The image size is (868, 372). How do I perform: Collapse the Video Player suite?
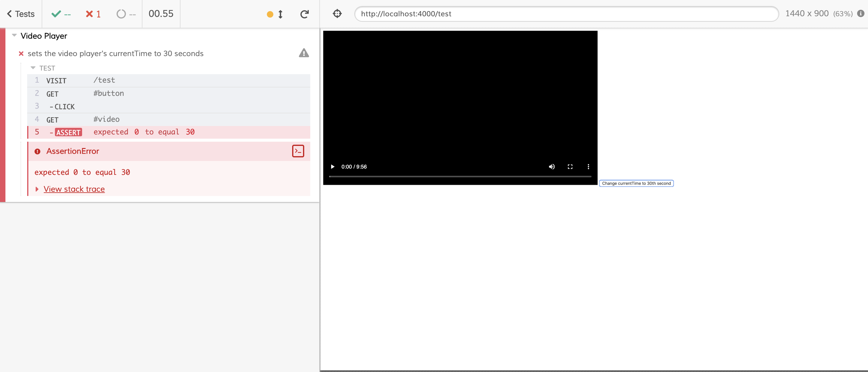(x=14, y=35)
